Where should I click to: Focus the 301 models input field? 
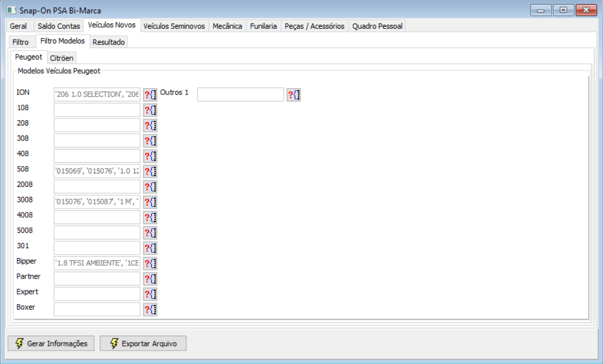97,248
